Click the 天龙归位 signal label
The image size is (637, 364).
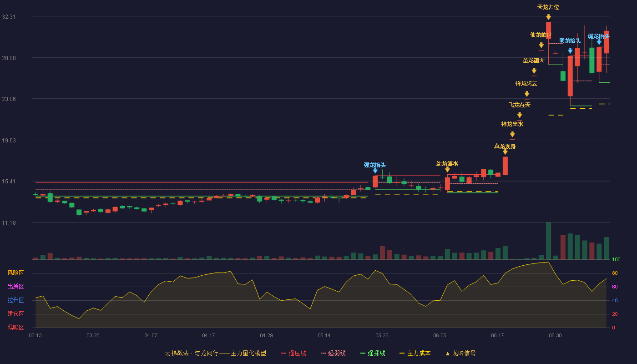(x=548, y=7)
